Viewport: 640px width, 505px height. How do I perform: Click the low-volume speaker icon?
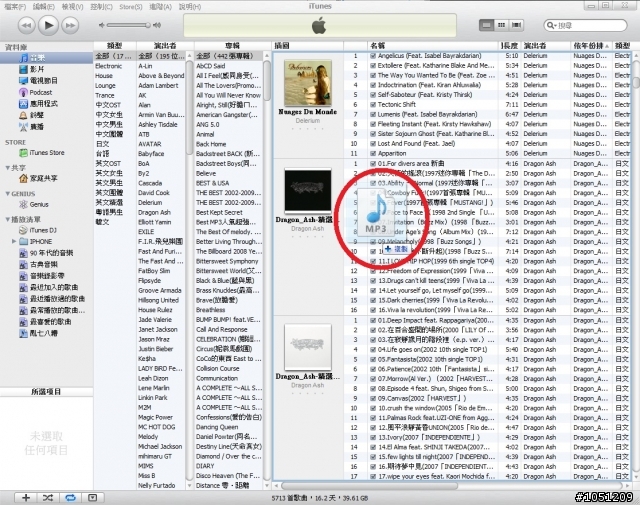(x=101, y=25)
